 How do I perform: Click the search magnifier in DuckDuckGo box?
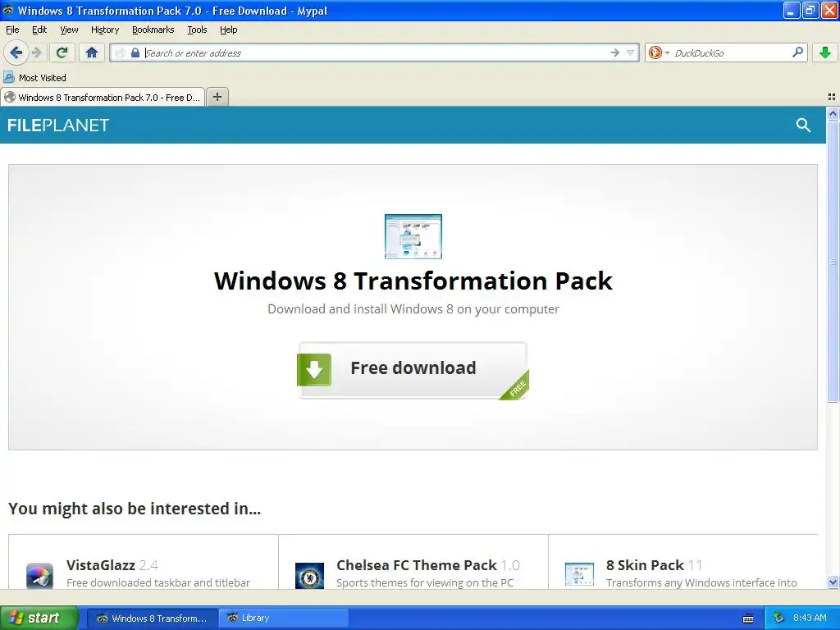(797, 52)
